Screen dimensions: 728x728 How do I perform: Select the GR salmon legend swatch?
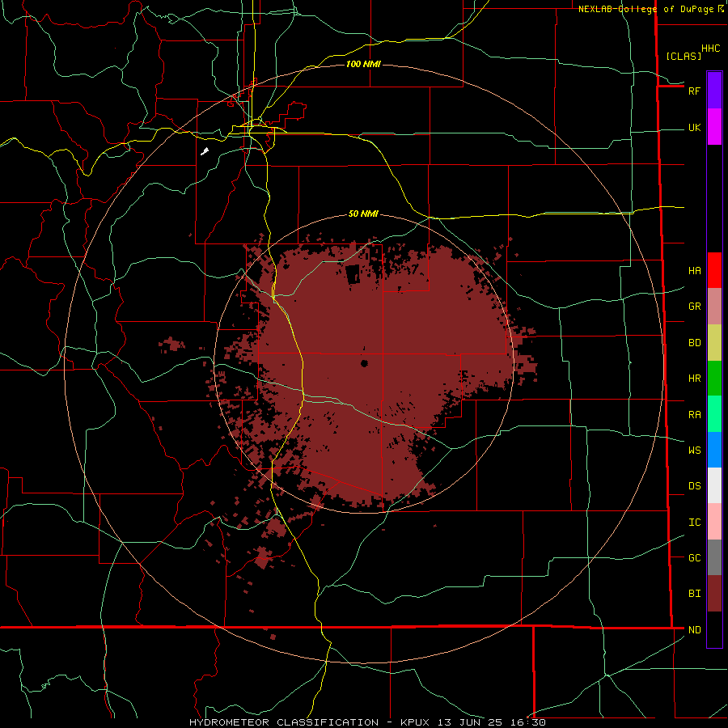click(714, 307)
